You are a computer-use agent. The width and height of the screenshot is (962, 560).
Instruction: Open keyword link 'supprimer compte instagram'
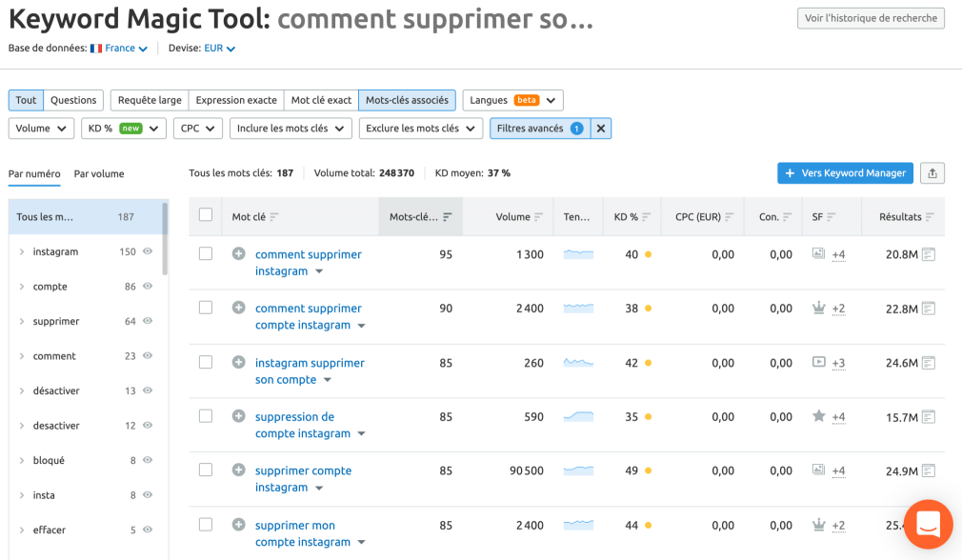coord(303,479)
